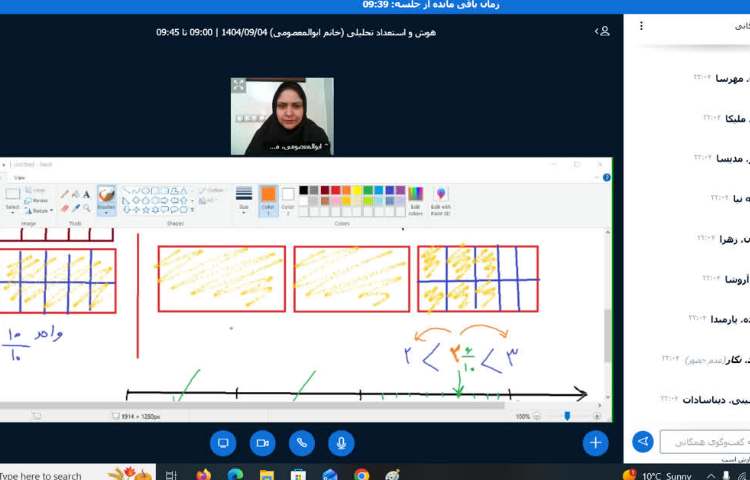This screenshot has width=750, height=480.
Task: Pick the purple color swatch
Action: click(400, 190)
